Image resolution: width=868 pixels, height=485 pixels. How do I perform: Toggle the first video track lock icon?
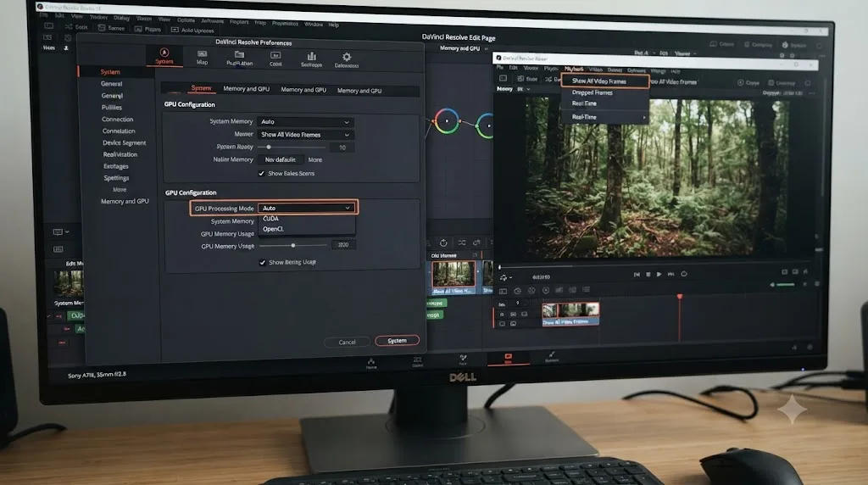point(502,315)
